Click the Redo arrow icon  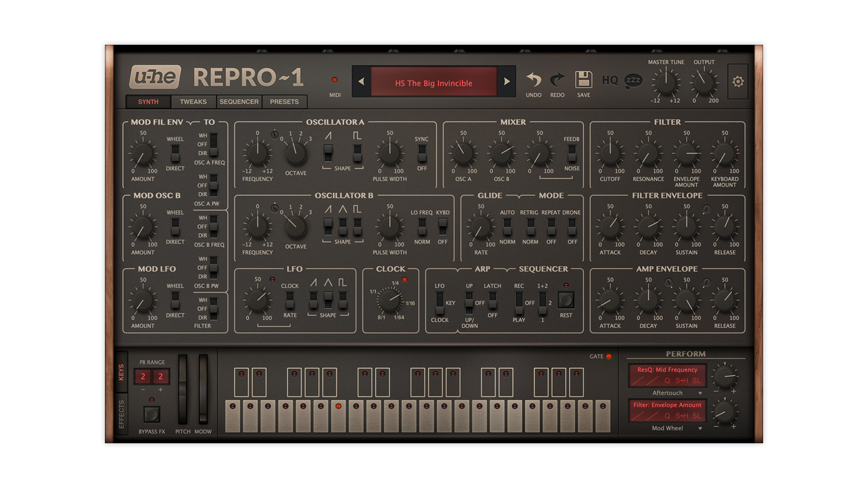click(x=557, y=80)
